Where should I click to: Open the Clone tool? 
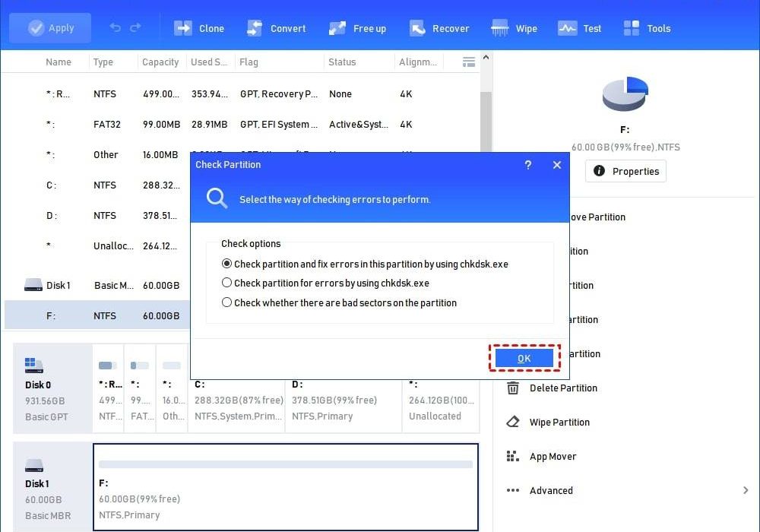[199, 29]
